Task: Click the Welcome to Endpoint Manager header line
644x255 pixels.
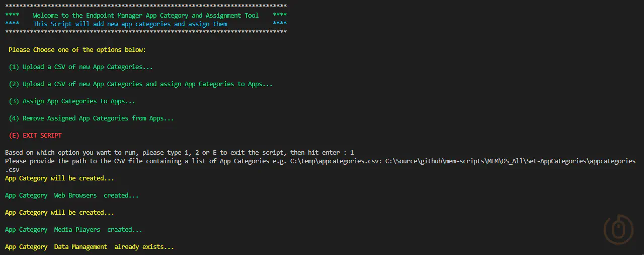Action: [145, 16]
